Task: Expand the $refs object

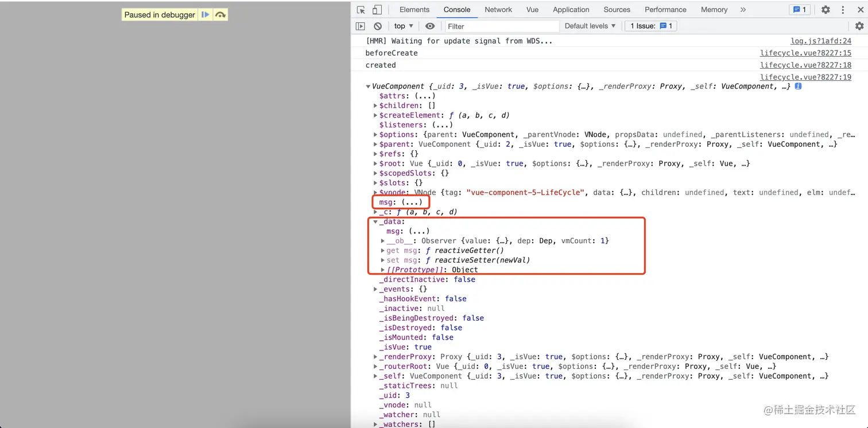Action: (375, 154)
